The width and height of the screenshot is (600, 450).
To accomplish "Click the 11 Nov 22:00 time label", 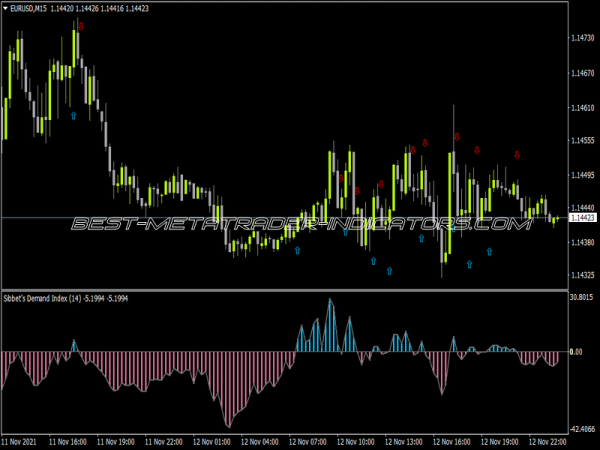I will coord(164,442).
